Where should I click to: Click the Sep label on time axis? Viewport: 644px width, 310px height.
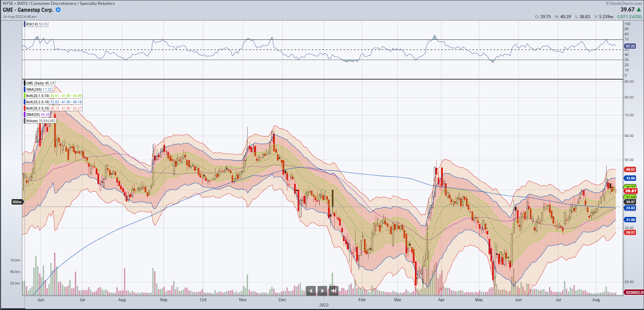pyautogui.click(x=163, y=300)
